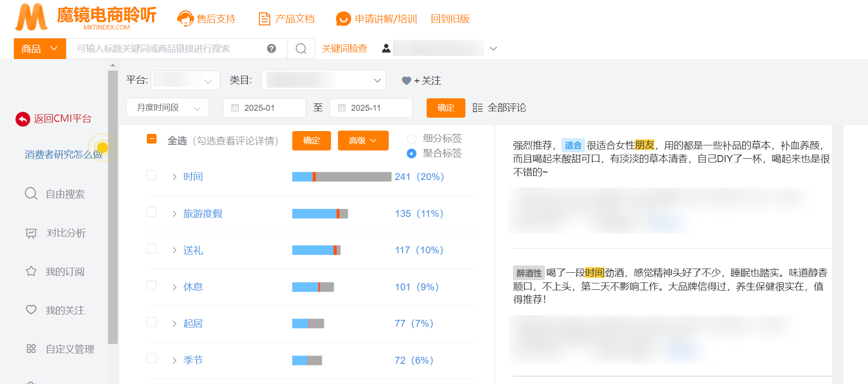Expand the 送礼 tag row

(x=175, y=251)
